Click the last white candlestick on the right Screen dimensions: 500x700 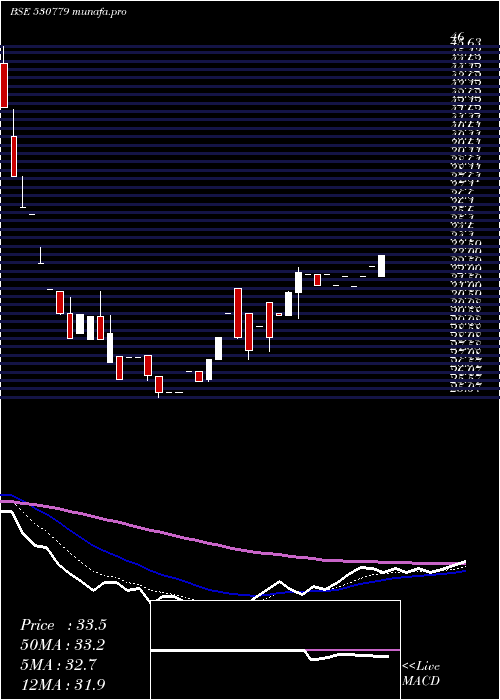[x=382, y=266]
